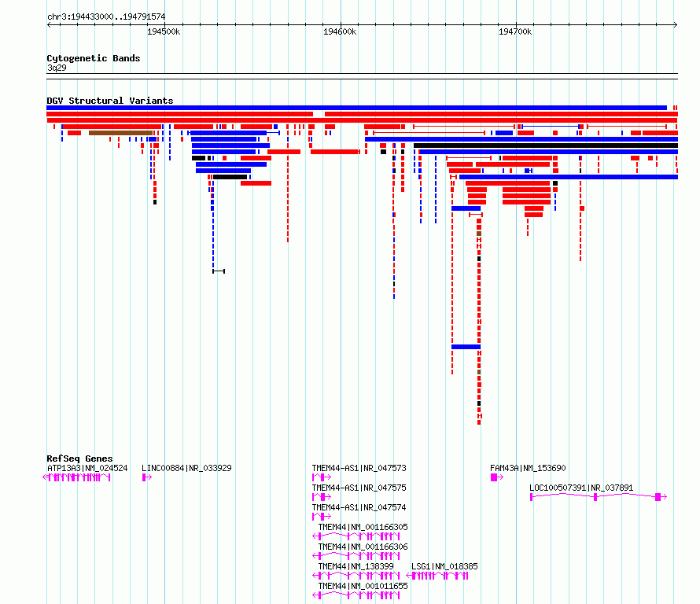Click the DGV Structural Variants track title

[110, 101]
